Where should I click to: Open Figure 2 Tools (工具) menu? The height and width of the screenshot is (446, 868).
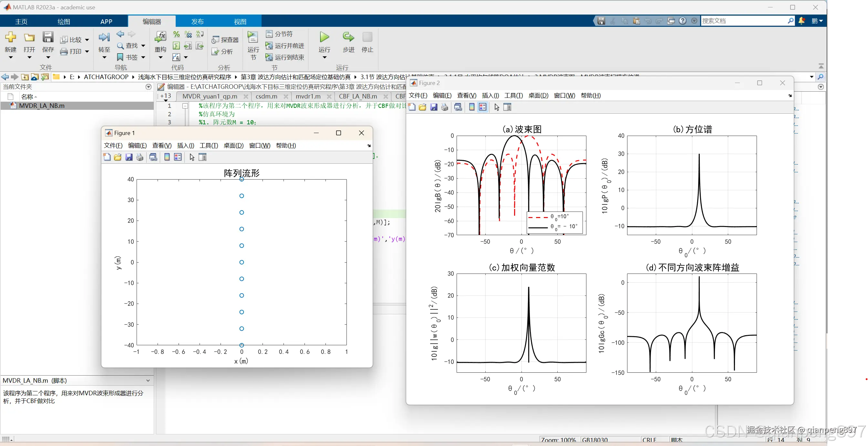click(513, 95)
